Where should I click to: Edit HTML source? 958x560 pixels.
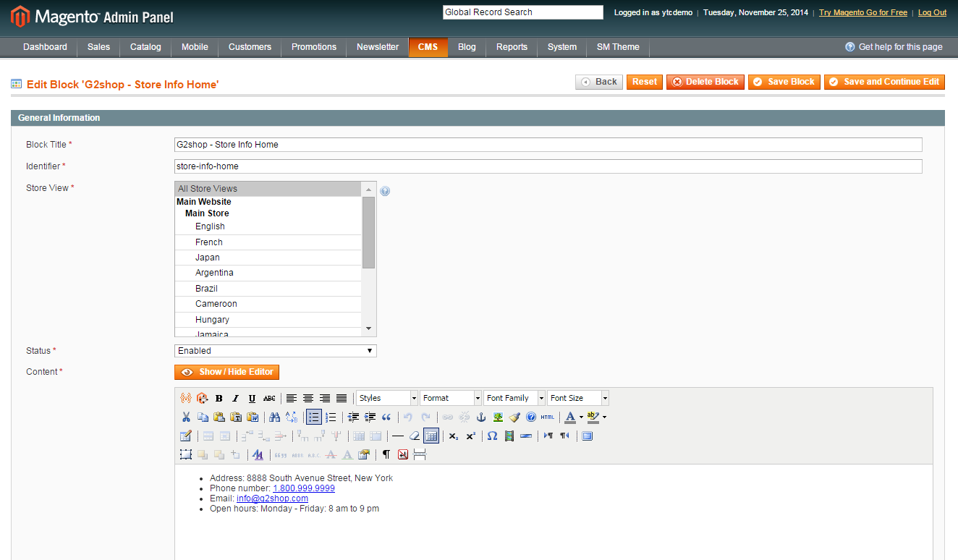click(x=548, y=417)
